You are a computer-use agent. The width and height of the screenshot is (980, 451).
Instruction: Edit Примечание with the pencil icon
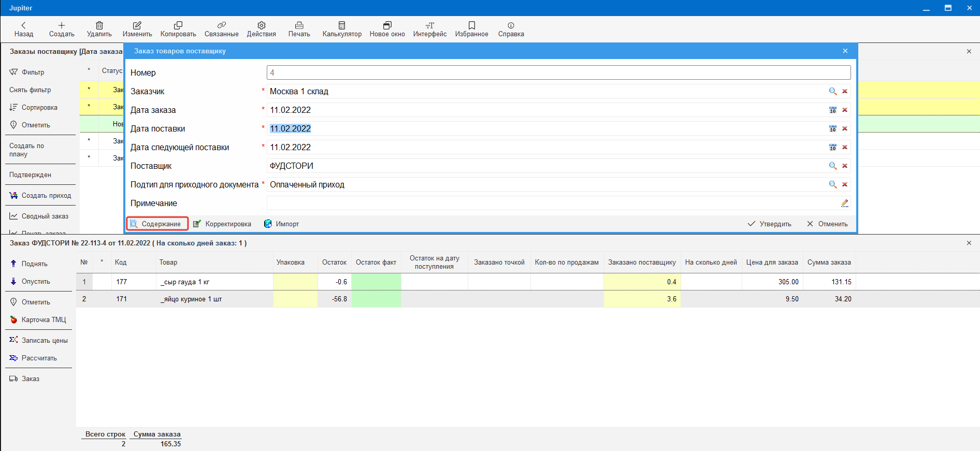[845, 203]
